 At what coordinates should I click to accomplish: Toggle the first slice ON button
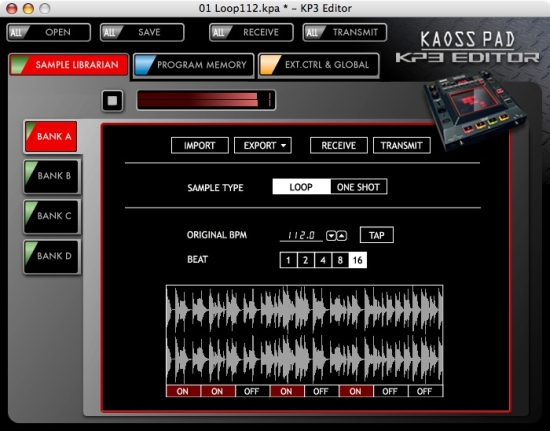[183, 391]
